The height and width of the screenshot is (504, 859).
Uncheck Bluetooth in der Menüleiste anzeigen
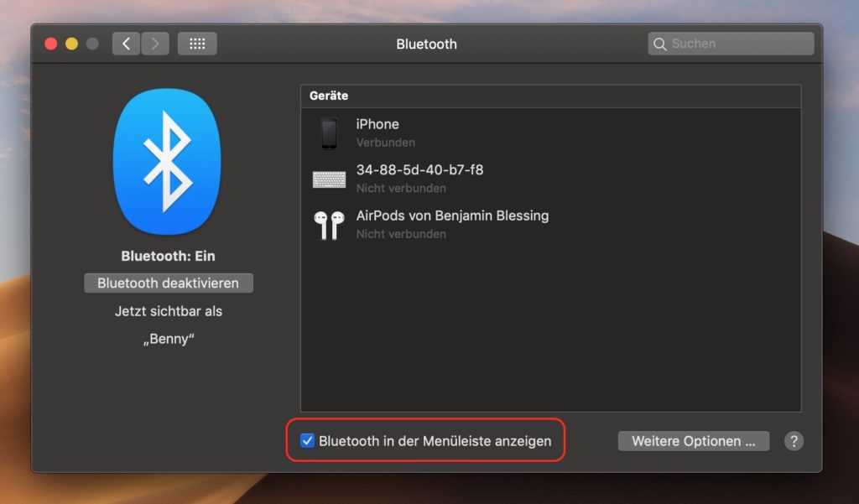click(x=307, y=440)
